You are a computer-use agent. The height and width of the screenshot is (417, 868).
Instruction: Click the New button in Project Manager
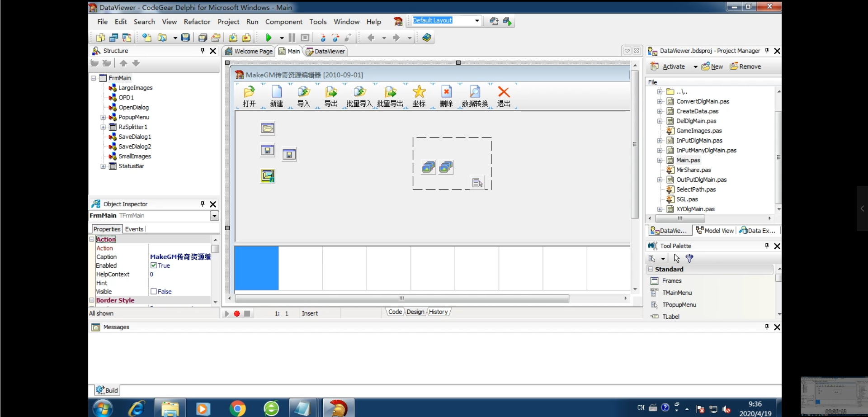tap(712, 66)
